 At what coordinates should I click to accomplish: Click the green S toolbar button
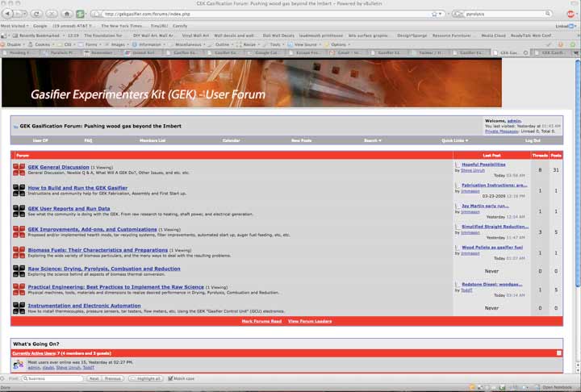click(80, 14)
